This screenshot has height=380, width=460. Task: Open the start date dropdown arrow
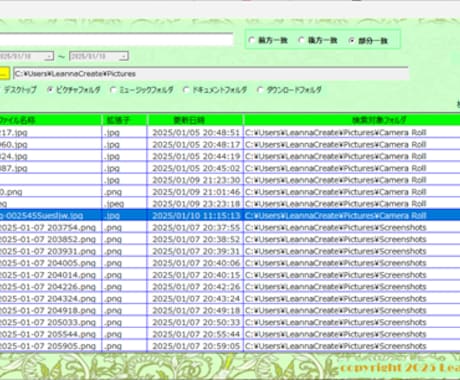pos(49,56)
